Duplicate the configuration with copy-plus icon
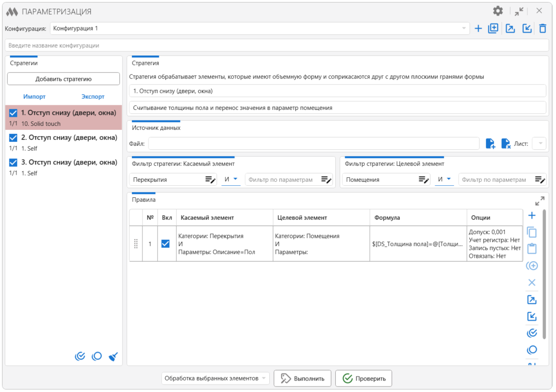The width and height of the screenshot is (556, 392). coord(493,28)
